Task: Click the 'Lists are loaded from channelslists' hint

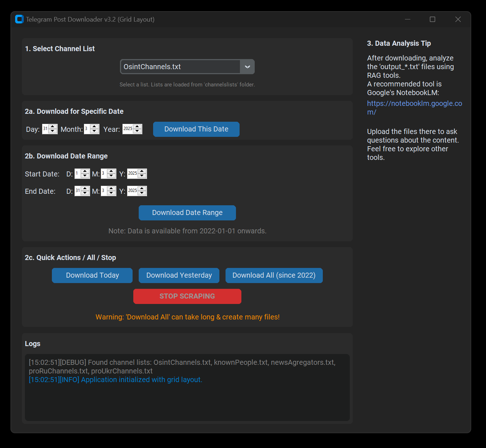Action: tap(187, 85)
